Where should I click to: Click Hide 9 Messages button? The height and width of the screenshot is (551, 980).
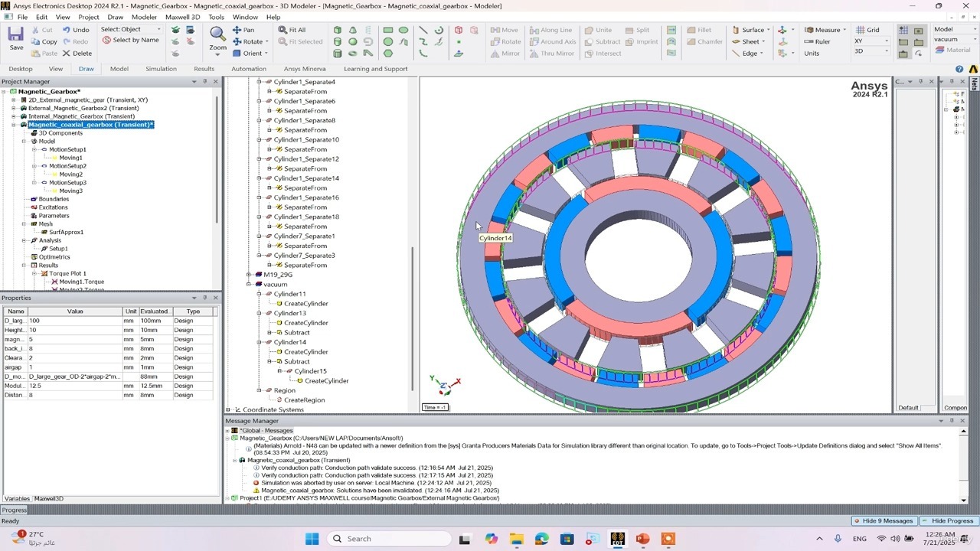pos(883,521)
